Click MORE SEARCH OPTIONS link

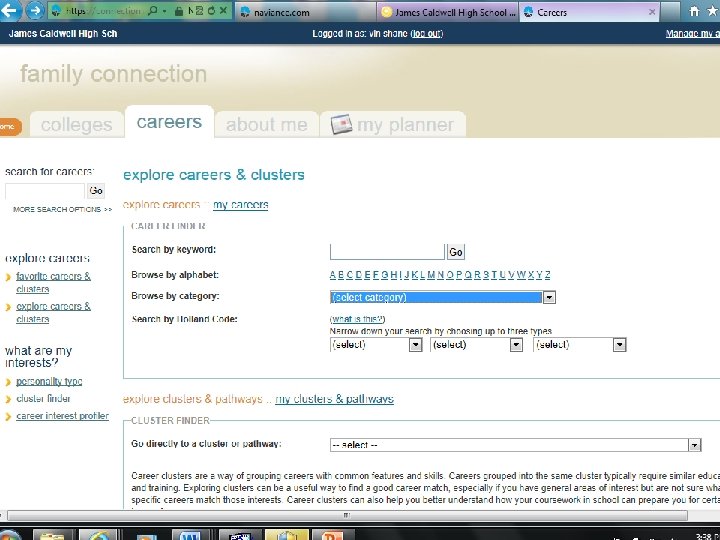coord(62,209)
